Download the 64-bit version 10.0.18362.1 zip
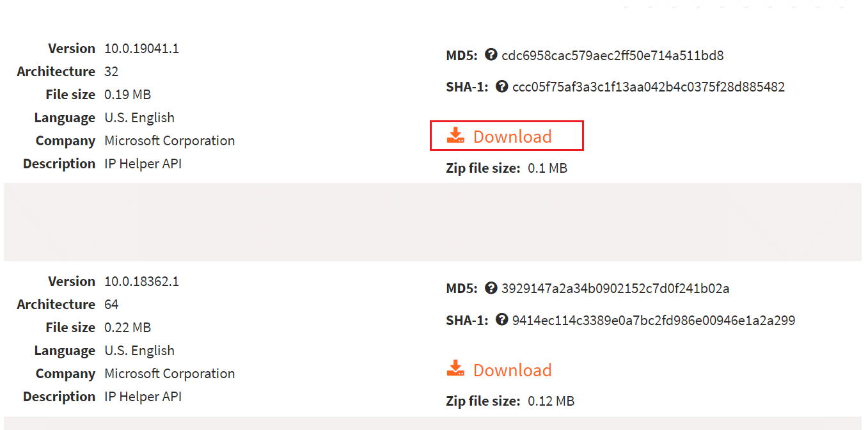Image resolution: width=868 pixels, height=430 pixels. pyautogui.click(x=512, y=370)
